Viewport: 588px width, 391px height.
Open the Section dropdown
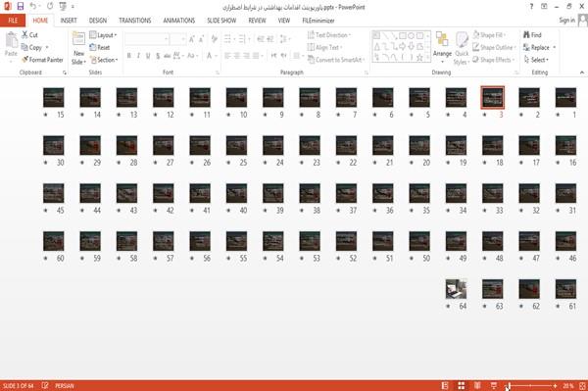point(104,60)
